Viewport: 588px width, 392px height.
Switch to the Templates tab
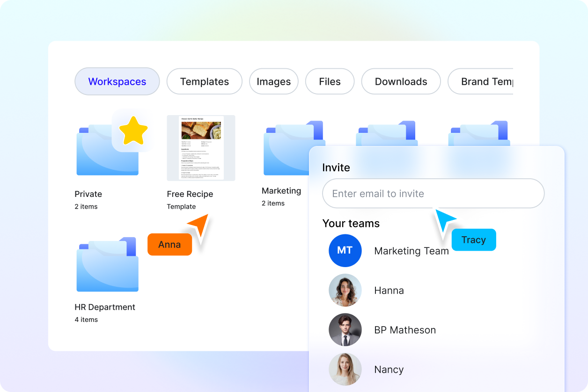(x=204, y=81)
